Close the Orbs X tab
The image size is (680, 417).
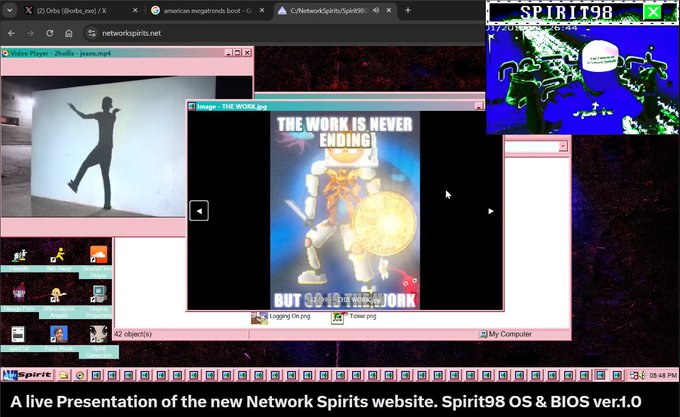tap(135, 10)
